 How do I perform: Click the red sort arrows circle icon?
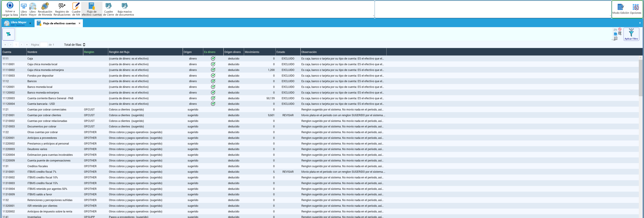click(x=620, y=29)
